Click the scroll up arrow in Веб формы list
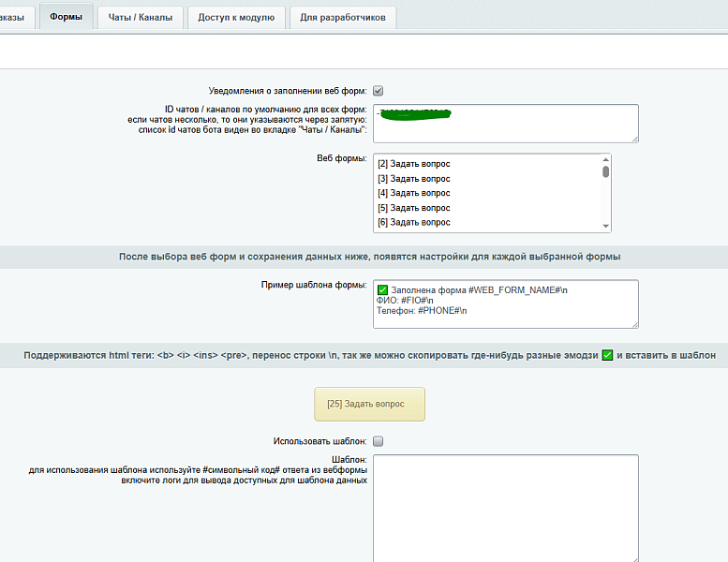The height and width of the screenshot is (562, 728). tap(606, 159)
